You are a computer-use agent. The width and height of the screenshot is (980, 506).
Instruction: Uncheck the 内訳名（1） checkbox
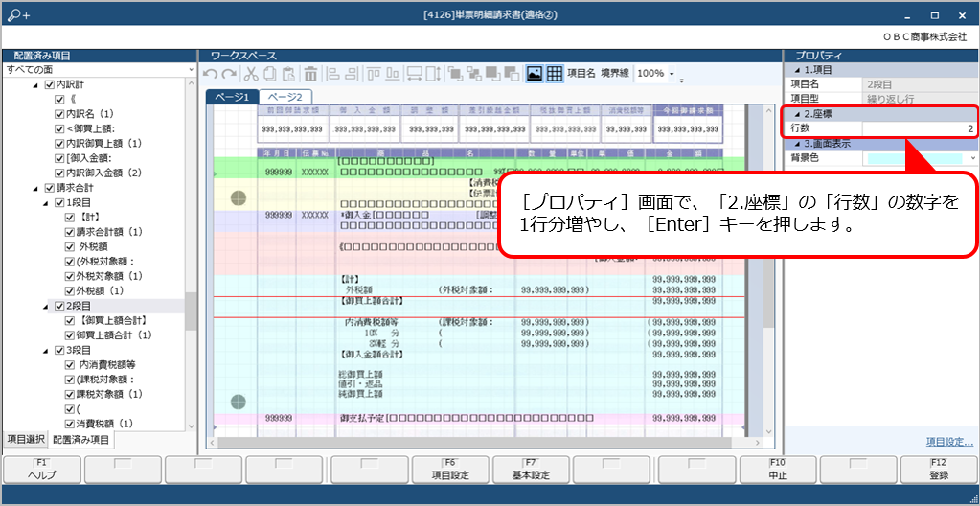click(x=59, y=114)
